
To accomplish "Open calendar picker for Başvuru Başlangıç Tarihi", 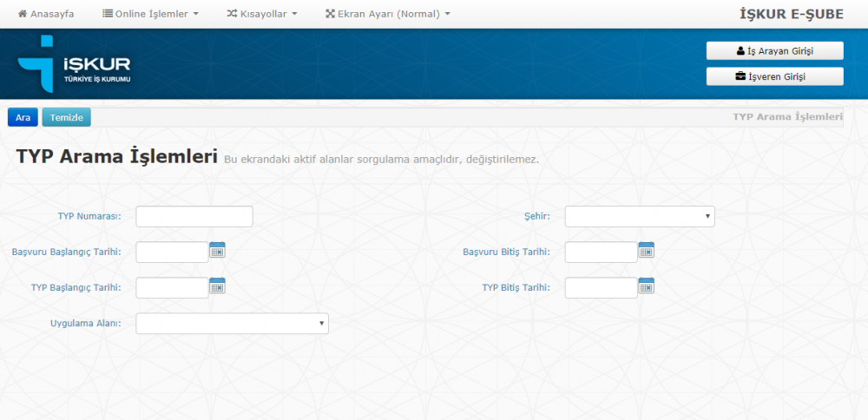I will tap(217, 251).
